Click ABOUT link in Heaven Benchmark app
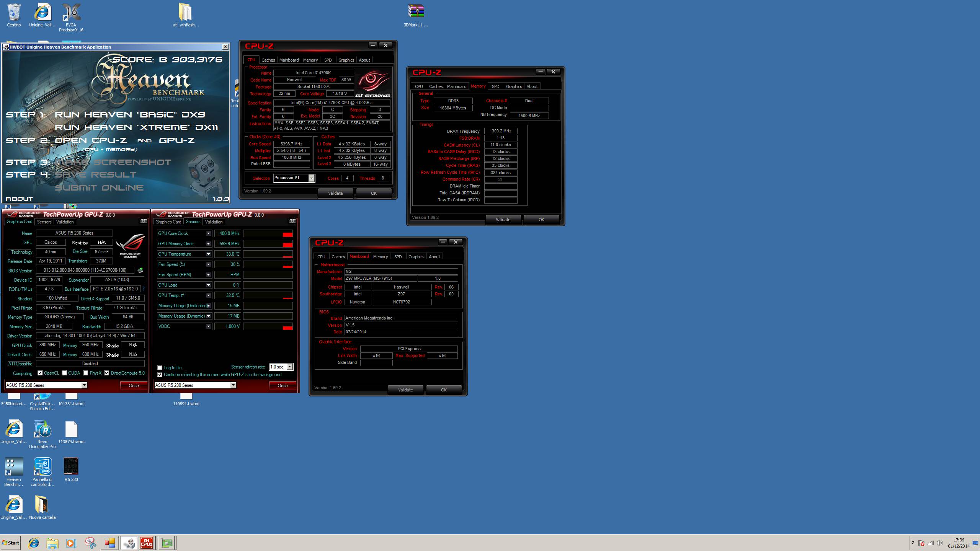Viewport: 980px width, 551px height. tap(19, 199)
